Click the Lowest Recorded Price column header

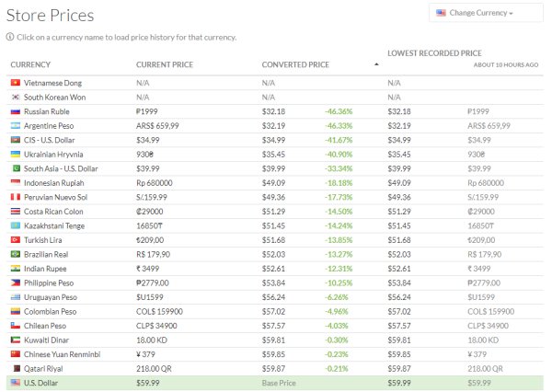(x=434, y=54)
